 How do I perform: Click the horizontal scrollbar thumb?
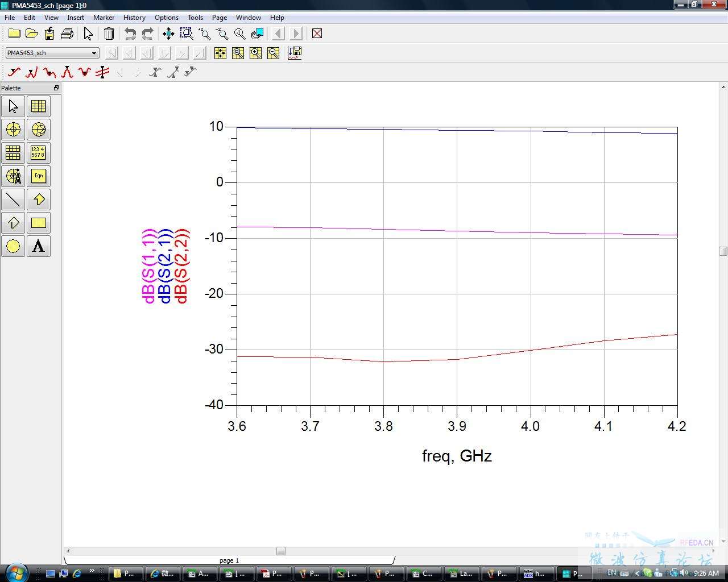pos(281,551)
